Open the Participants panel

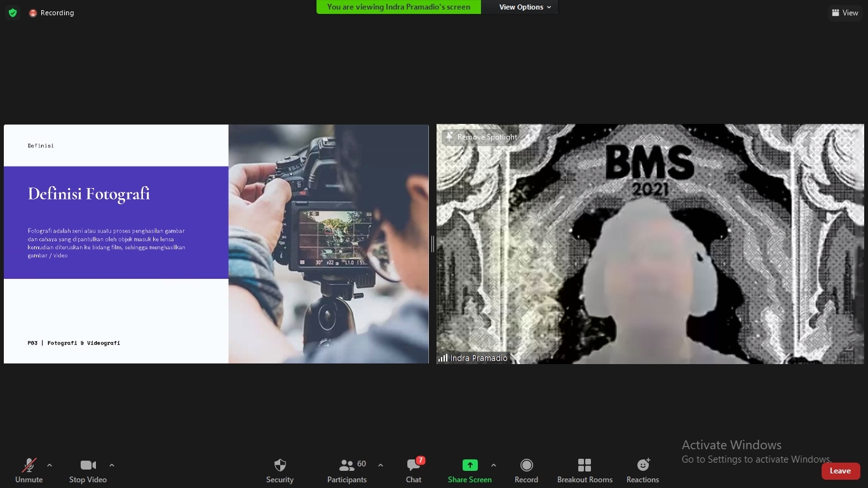347,471
